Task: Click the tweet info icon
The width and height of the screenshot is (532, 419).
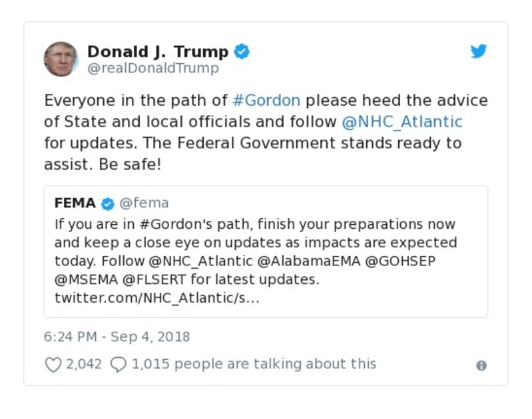Action: click(481, 365)
